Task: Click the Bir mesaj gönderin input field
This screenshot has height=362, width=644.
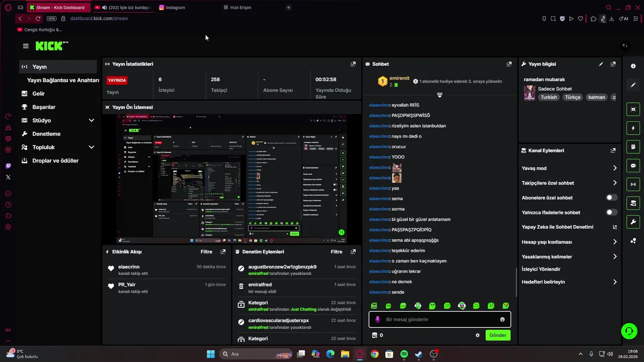Action: [x=440, y=320]
